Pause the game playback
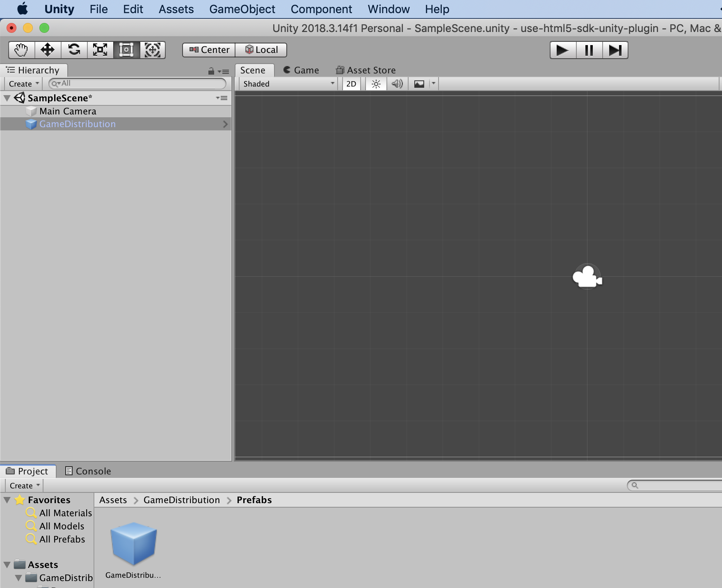 tap(589, 50)
